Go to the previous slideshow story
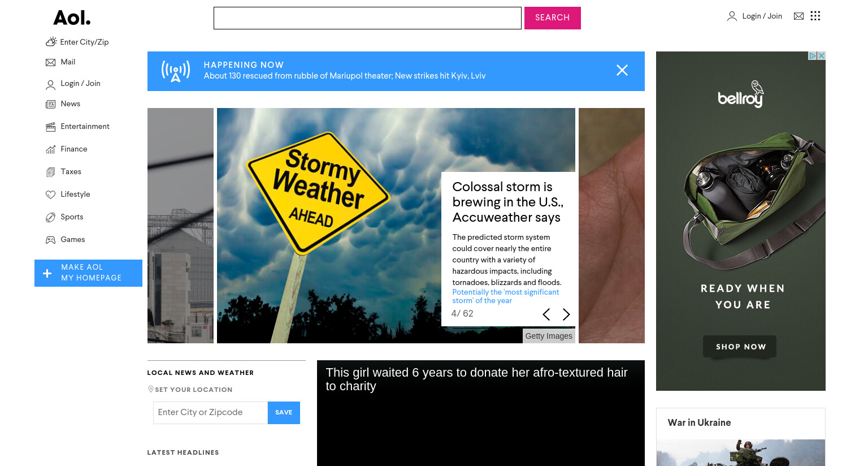This screenshot has height=466, width=868. [x=546, y=314]
